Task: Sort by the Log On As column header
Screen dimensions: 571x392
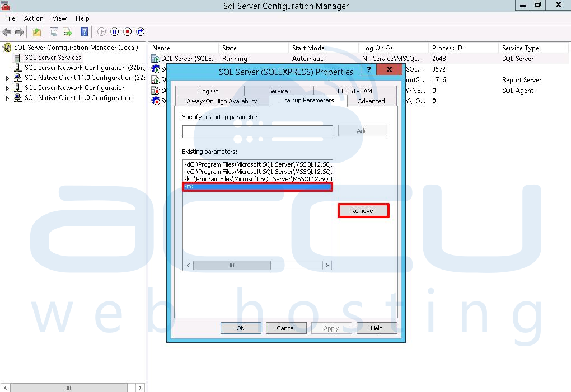Action: pos(394,48)
